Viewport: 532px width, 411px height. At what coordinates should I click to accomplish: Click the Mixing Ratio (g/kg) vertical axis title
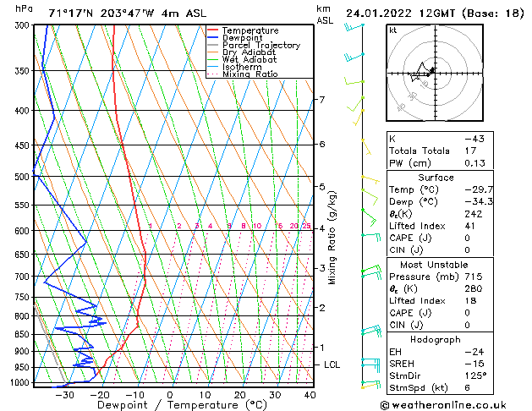tap(332, 238)
